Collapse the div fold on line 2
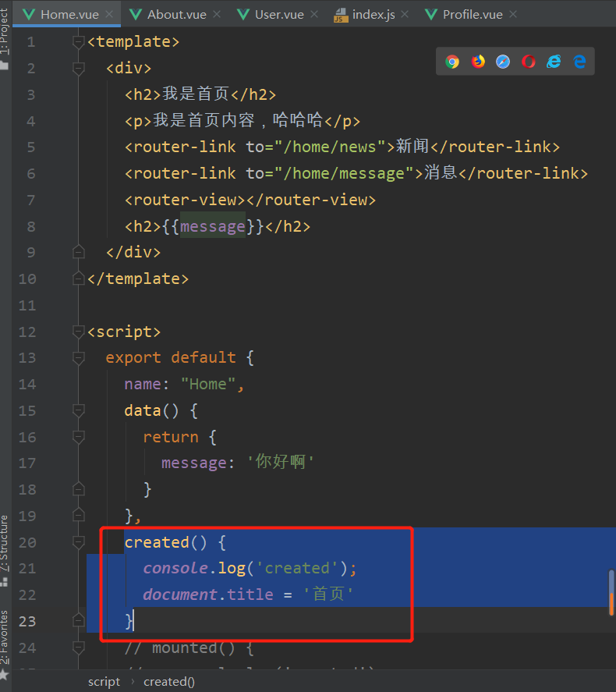Viewport: 616px width, 692px height. [x=79, y=68]
